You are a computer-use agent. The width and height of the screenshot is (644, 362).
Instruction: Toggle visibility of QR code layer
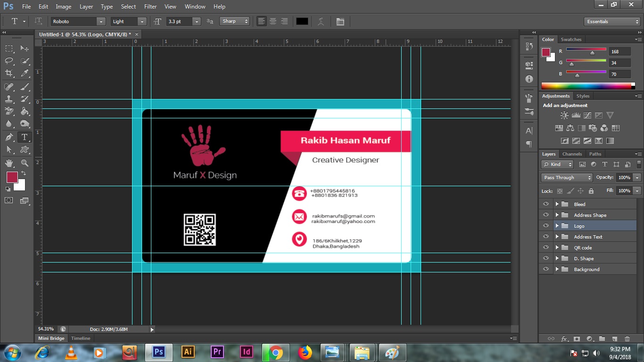coord(546,247)
